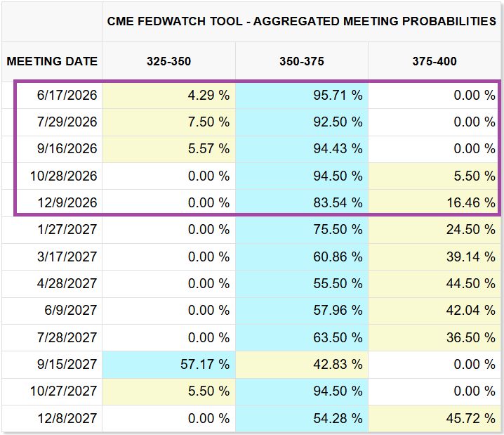Click the 24.50 % probability cell

(x=435, y=230)
